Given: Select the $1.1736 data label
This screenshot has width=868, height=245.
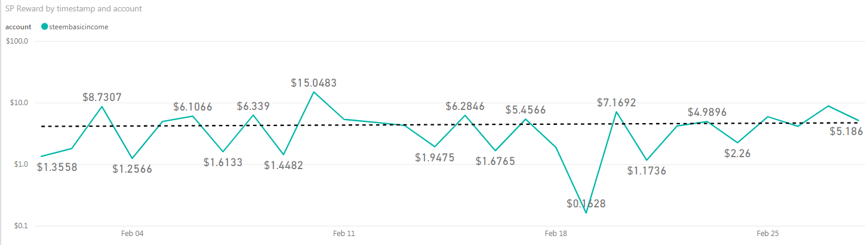Looking at the screenshot, I should [647, 171].
